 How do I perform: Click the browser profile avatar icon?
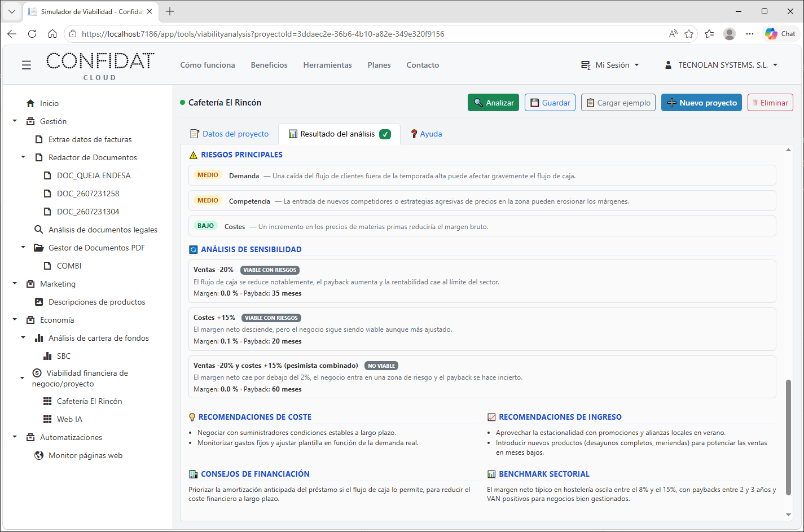coord(730,34)
